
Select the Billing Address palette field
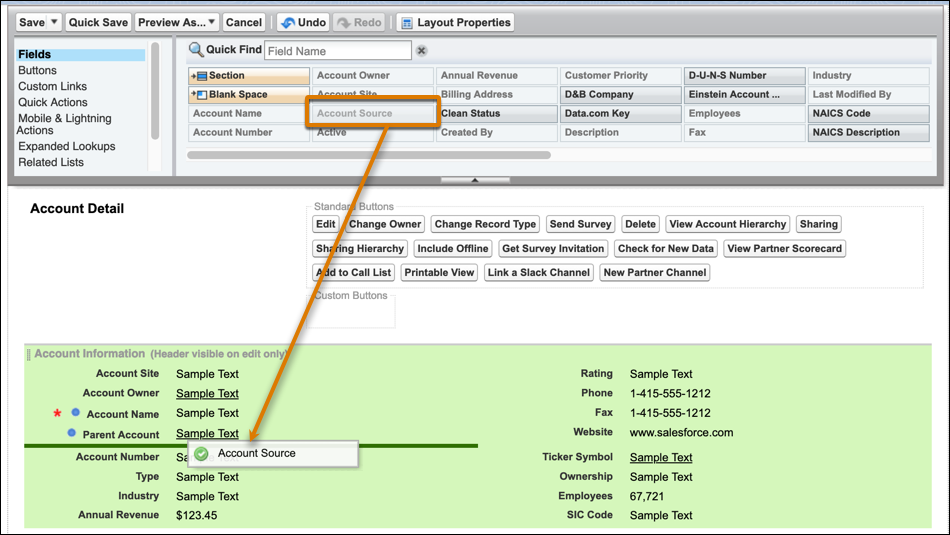(497, 95)
